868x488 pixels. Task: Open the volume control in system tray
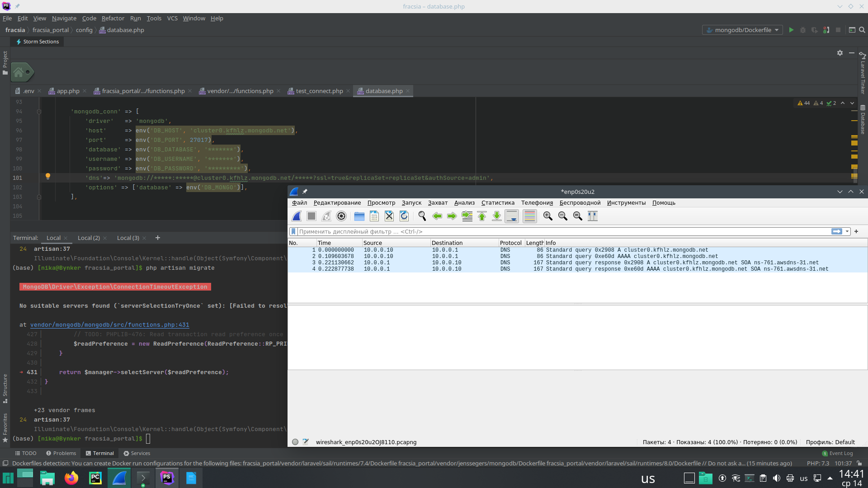pos(777,479)
